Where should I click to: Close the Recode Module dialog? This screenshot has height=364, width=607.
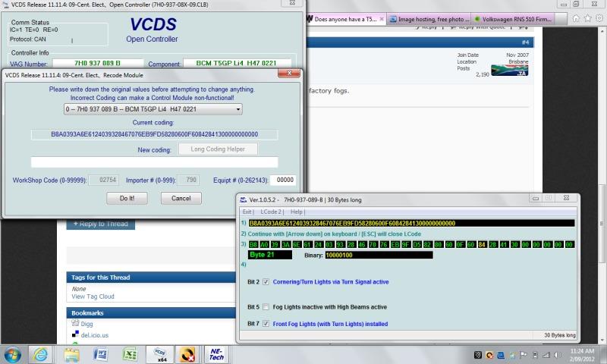coord(289,73)
